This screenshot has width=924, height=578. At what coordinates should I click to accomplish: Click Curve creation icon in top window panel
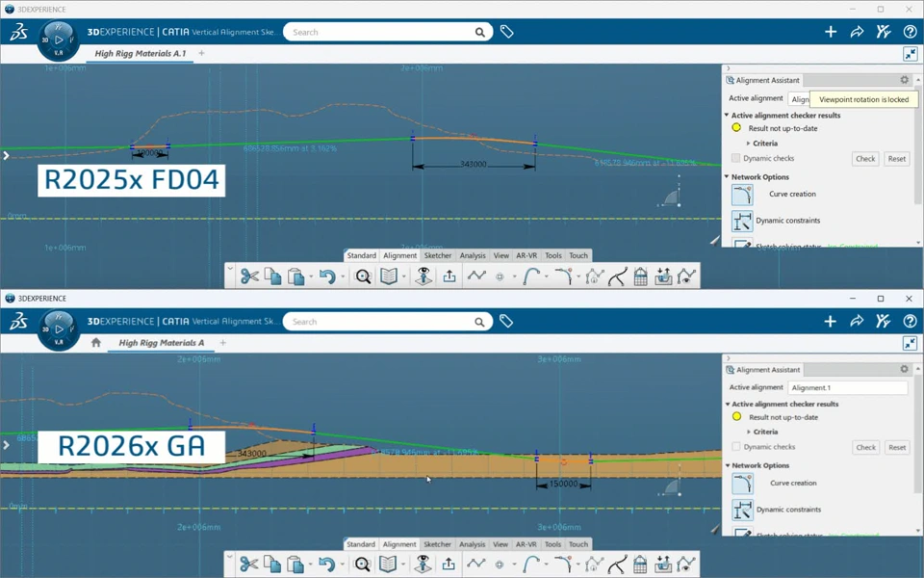(742, 195)
